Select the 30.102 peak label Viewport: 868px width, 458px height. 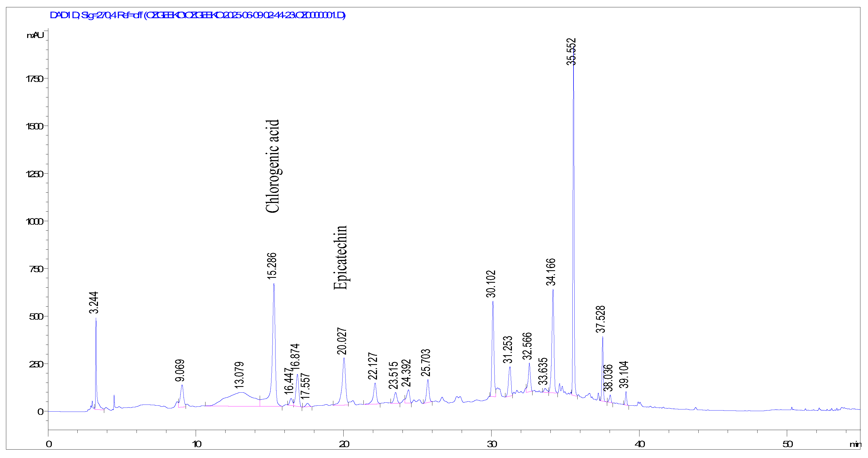tap(491, 284)
